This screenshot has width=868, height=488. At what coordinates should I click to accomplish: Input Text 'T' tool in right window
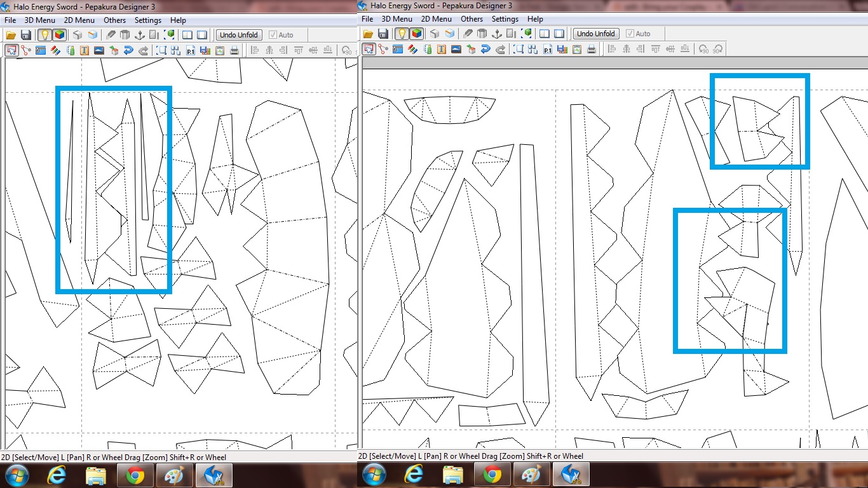coord(442,49)
